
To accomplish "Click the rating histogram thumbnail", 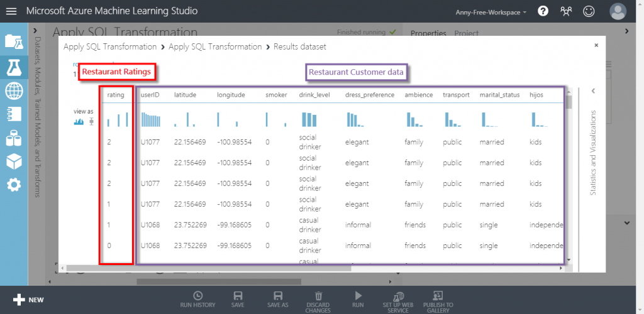I will pos(118,119).
